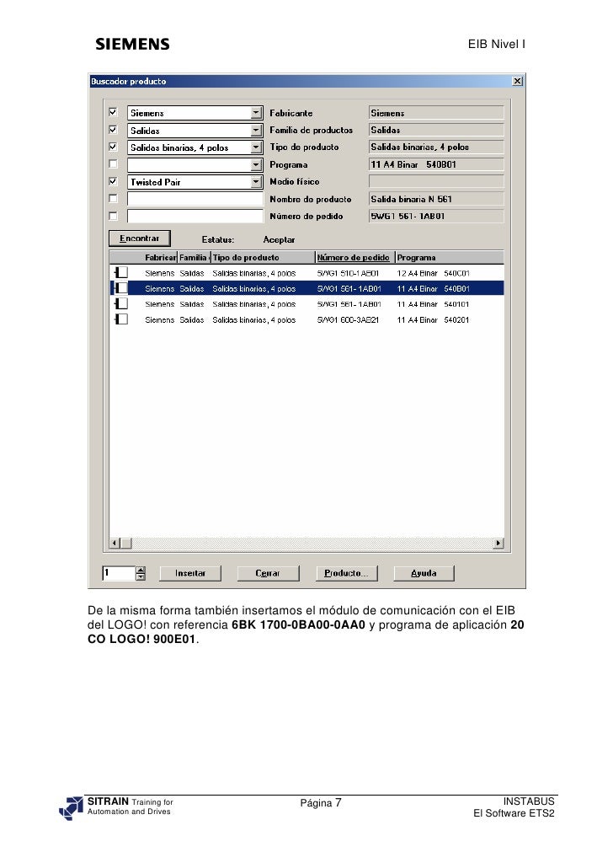
Task: Click the quantity stepper arrows
Action: [141, 574]
